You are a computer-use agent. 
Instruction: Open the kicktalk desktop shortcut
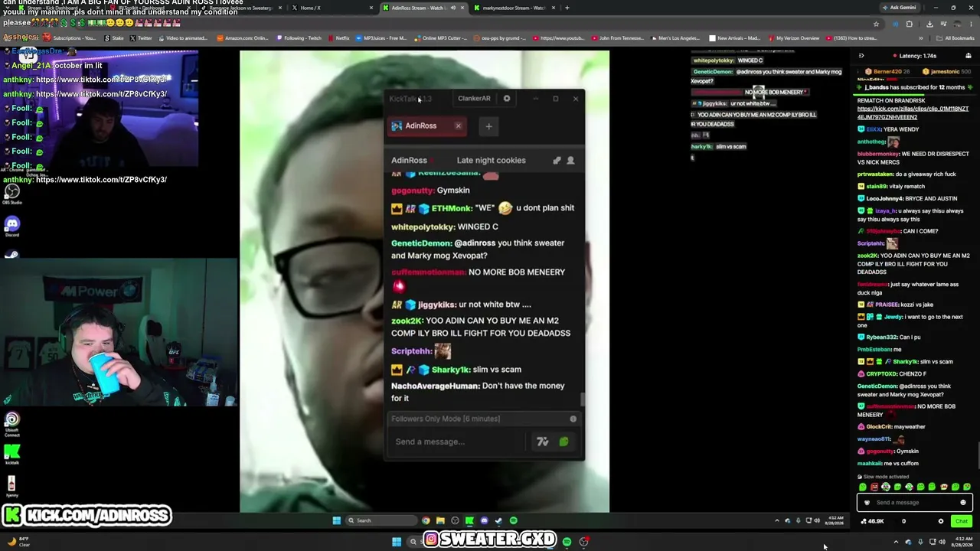click(x=11, y=455)
